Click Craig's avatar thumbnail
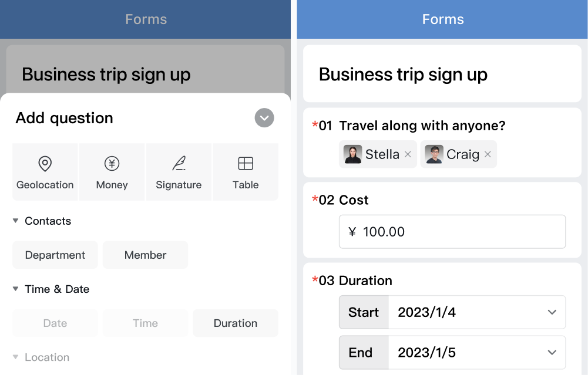 [x=434, y=154]
